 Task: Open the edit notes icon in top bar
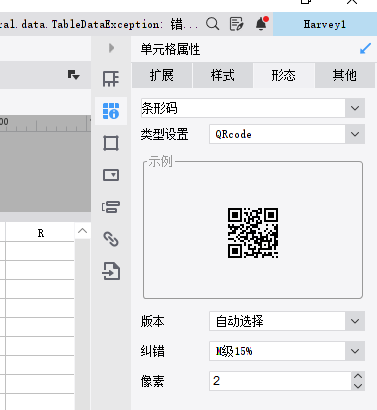pos(236,24)
